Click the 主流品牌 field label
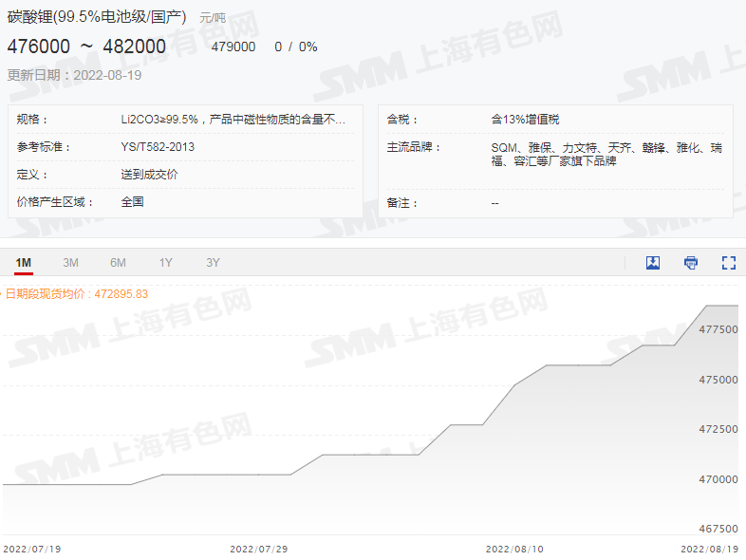The width and height of the screenshot is (746, 560). click(414, 147)
